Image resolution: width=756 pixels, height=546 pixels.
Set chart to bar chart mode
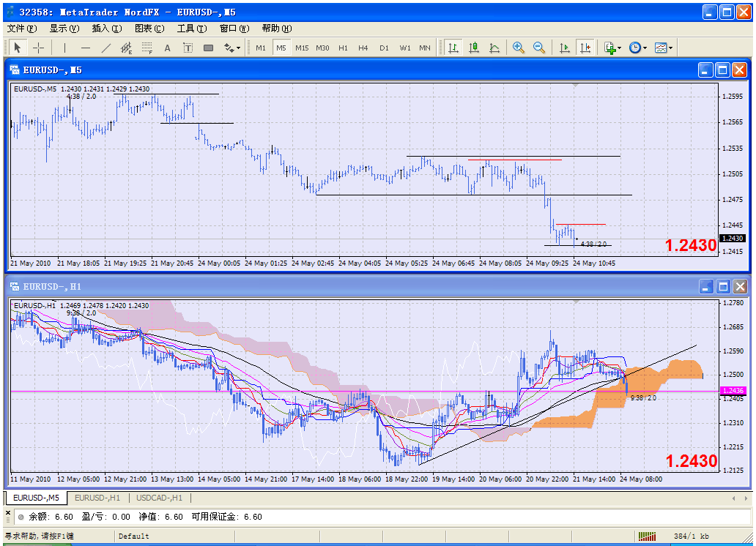pyautogui.click(x=453, y=48)
